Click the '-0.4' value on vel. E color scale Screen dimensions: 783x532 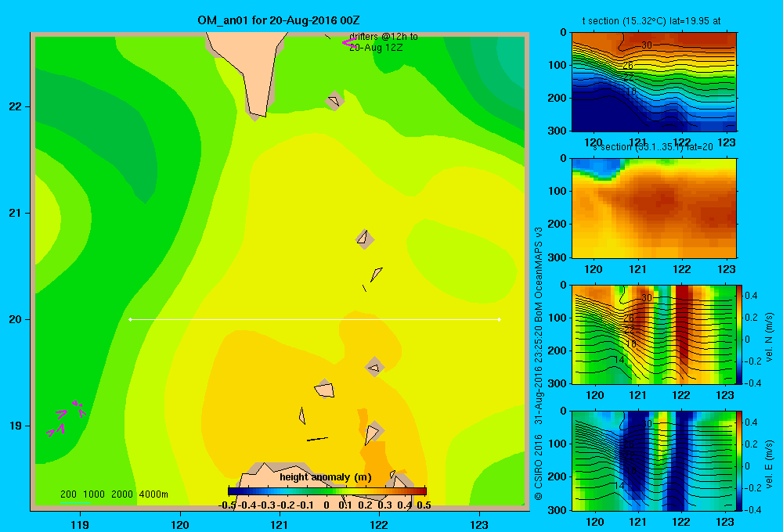click(752, 509)
